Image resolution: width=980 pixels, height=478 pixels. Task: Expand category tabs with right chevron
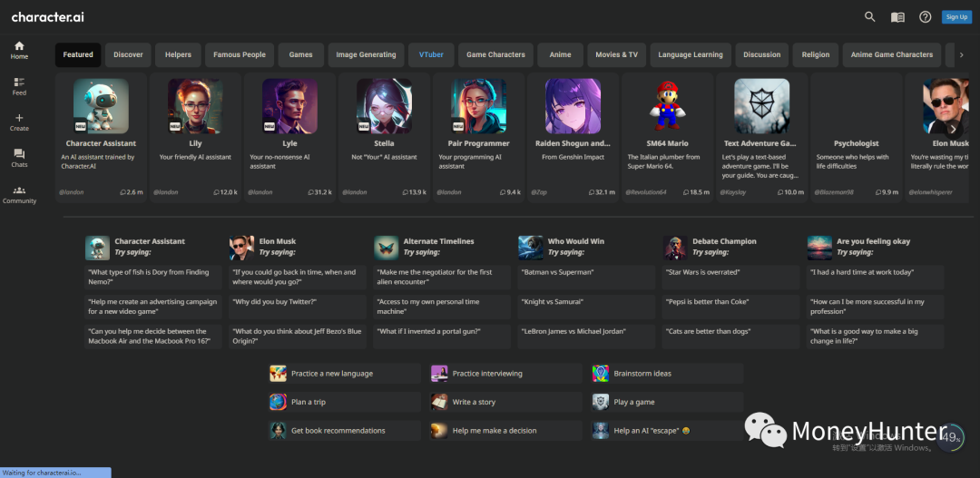pos(961,54)
